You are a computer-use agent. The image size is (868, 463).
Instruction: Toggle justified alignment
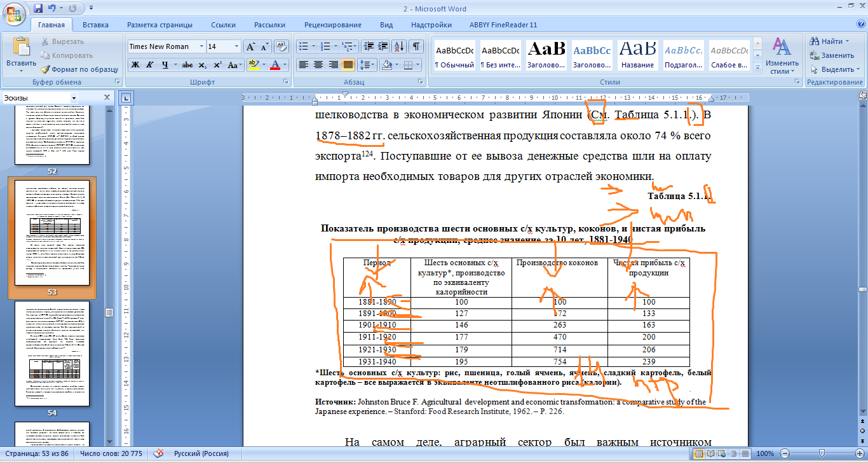(x=348, y=65)
